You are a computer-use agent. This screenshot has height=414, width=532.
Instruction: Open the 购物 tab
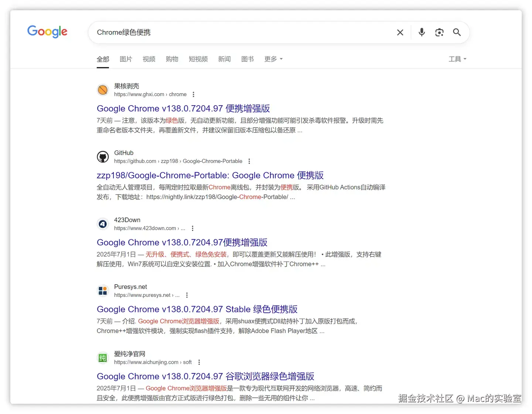172,59
